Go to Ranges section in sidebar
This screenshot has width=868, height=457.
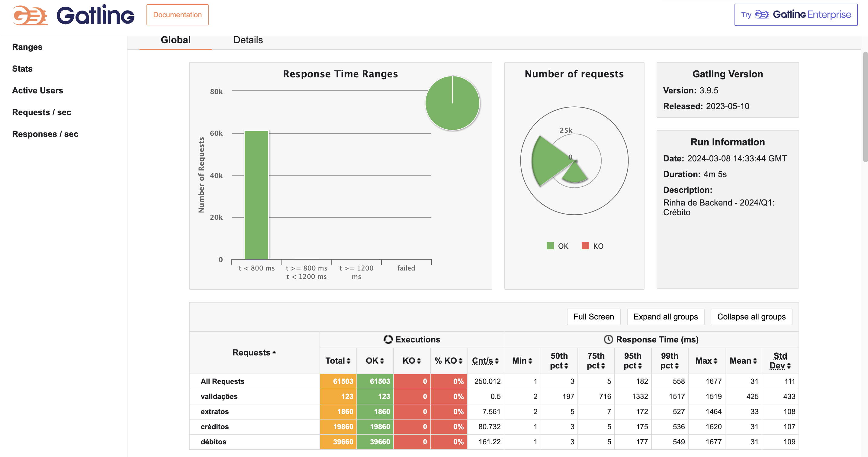pos(27,47)
